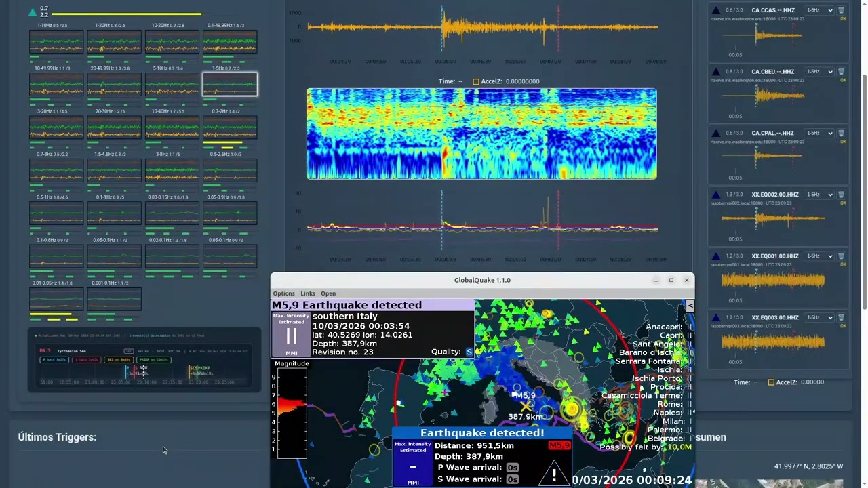Select the 0.7-8Hz band thumbnail

[56, 171]
